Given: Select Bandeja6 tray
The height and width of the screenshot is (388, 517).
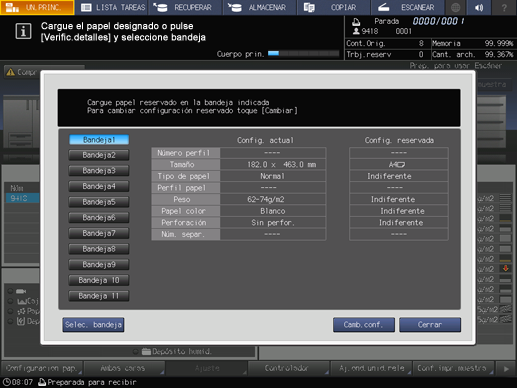Looking at the screenshot, I should tap(99, 218).
